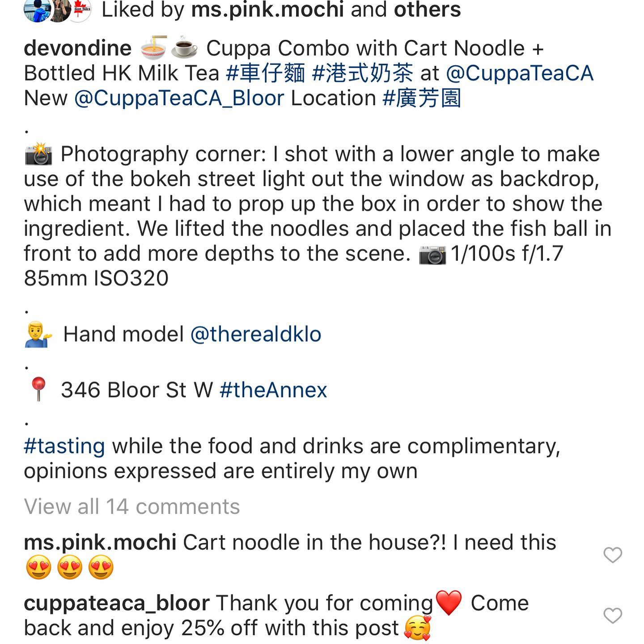This screenshot has width=644, height=644.
Task: Like the cuppateaca_bloor comment heart
Action: (612, 615)
